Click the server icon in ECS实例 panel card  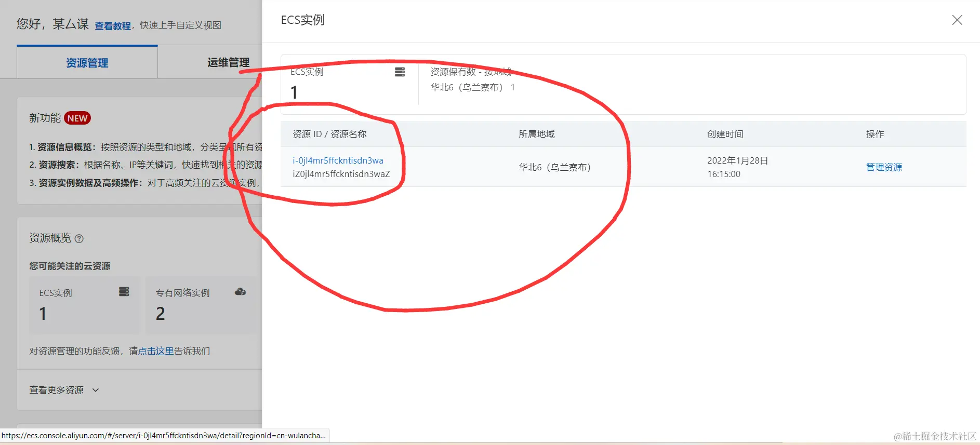pyautogui.click(x=400, y=72)
